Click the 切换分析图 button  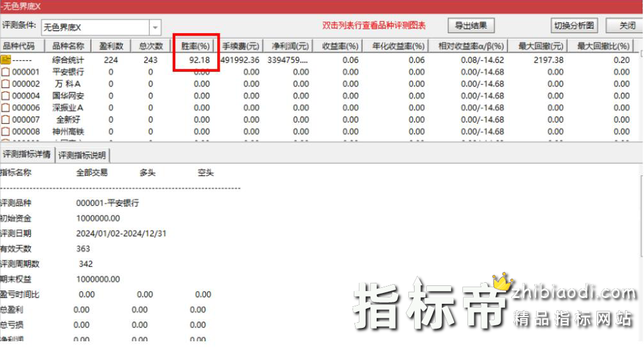tap(574, 25)
